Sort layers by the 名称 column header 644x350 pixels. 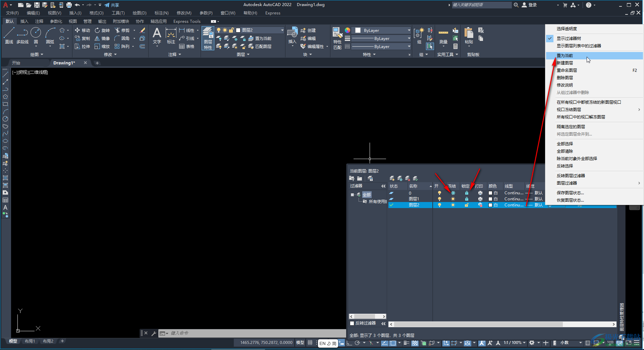(420, 186)
